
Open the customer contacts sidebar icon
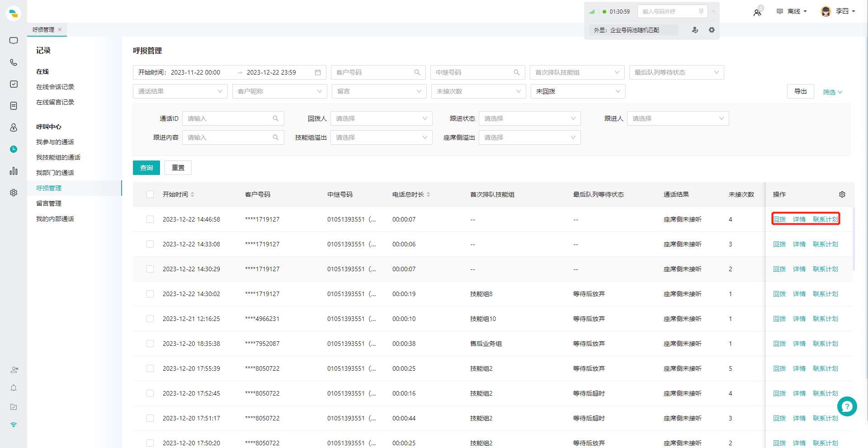[14, 127]
